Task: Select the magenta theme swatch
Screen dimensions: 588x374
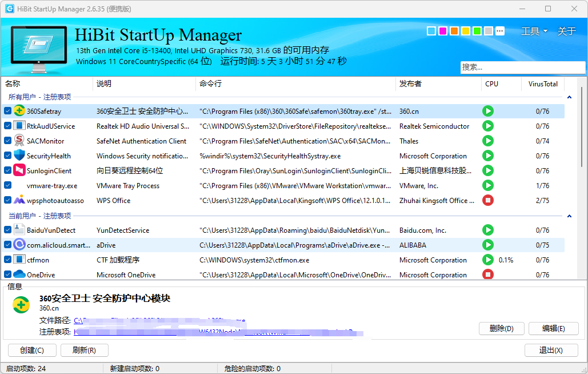Action: click(x=443, y=31)
